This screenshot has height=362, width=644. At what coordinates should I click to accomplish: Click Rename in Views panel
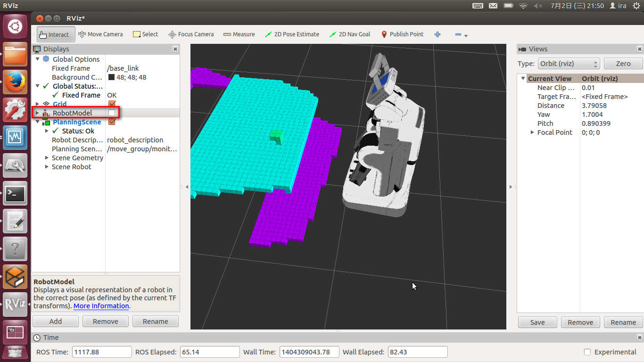[623, 322]
